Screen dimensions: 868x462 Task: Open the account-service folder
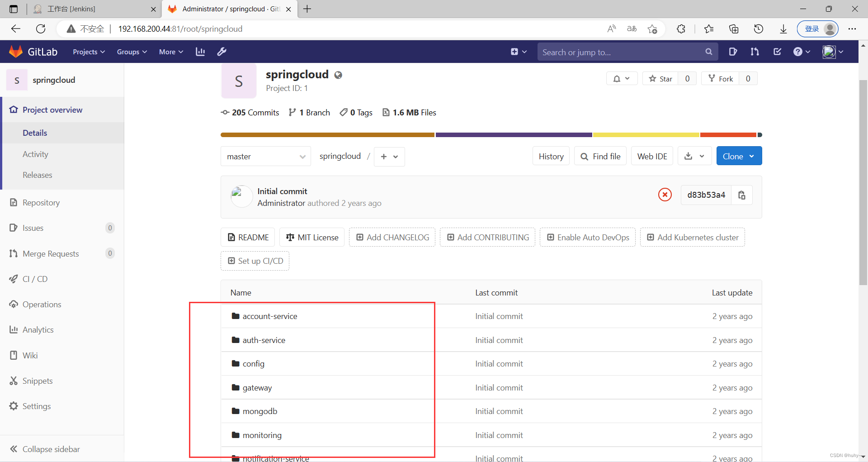pyautogui.click(x=269, y=316)
